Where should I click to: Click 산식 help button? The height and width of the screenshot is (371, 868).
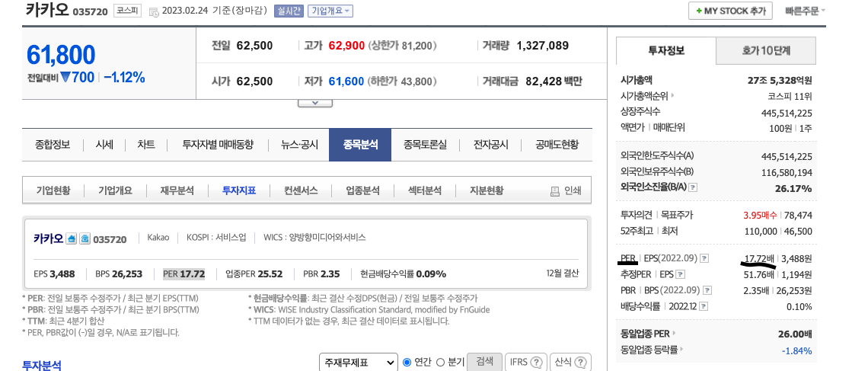pos(571,363)
